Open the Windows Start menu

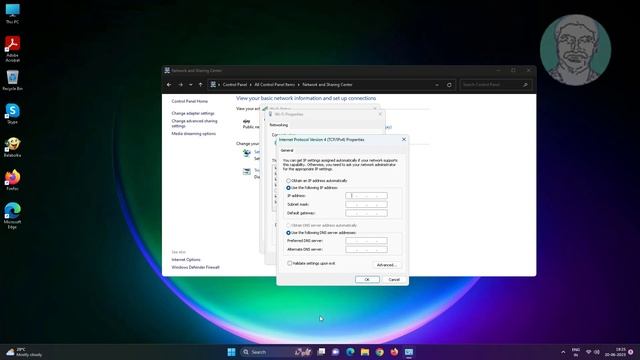coord(231,352)
